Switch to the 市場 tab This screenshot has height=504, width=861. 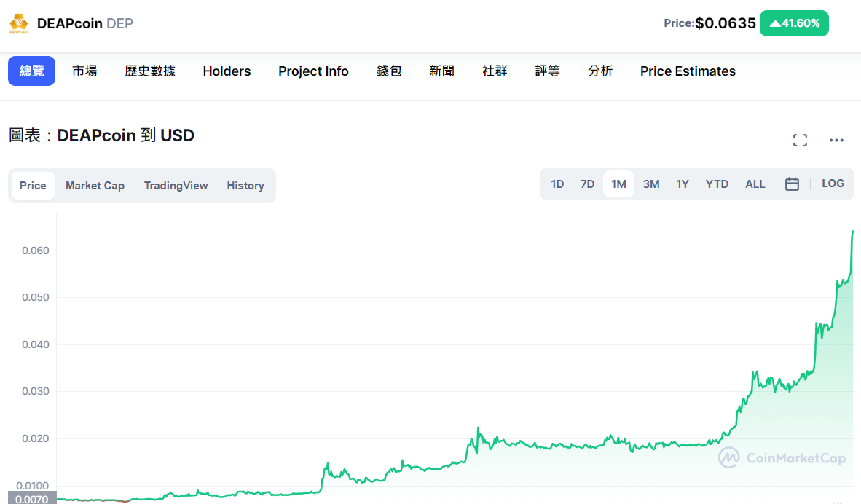click(x=84, y=71)
